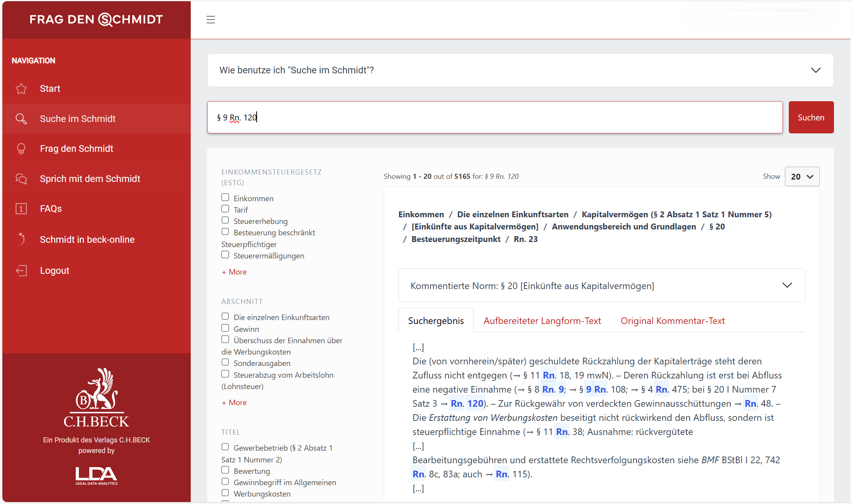
Task: Switch to the Aufbereiteter Langform-Text tab
Action: point(542,321)
